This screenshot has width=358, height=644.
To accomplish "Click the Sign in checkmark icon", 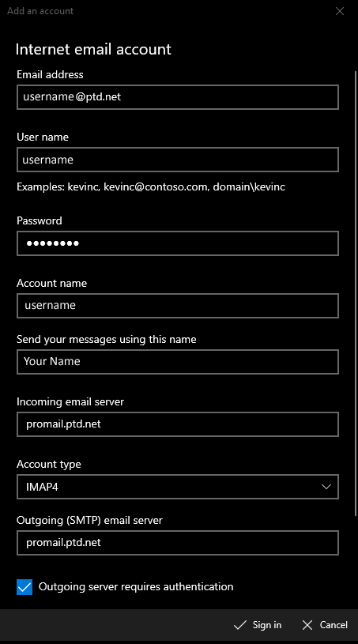I will click(x=239, y=625).
